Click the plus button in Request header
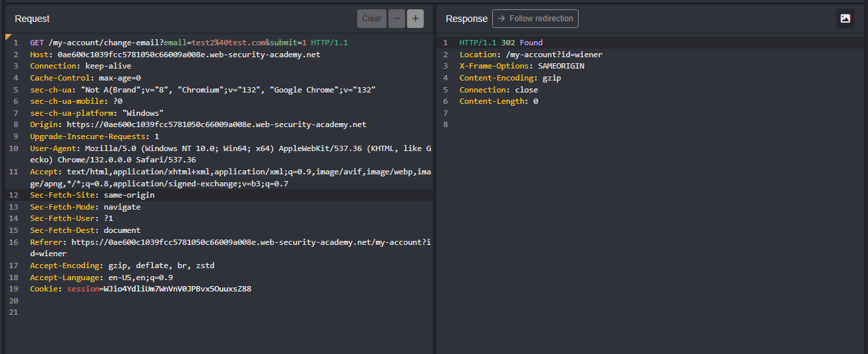The height and width of the screenshot is (354, 868). (x=415, y=19)
